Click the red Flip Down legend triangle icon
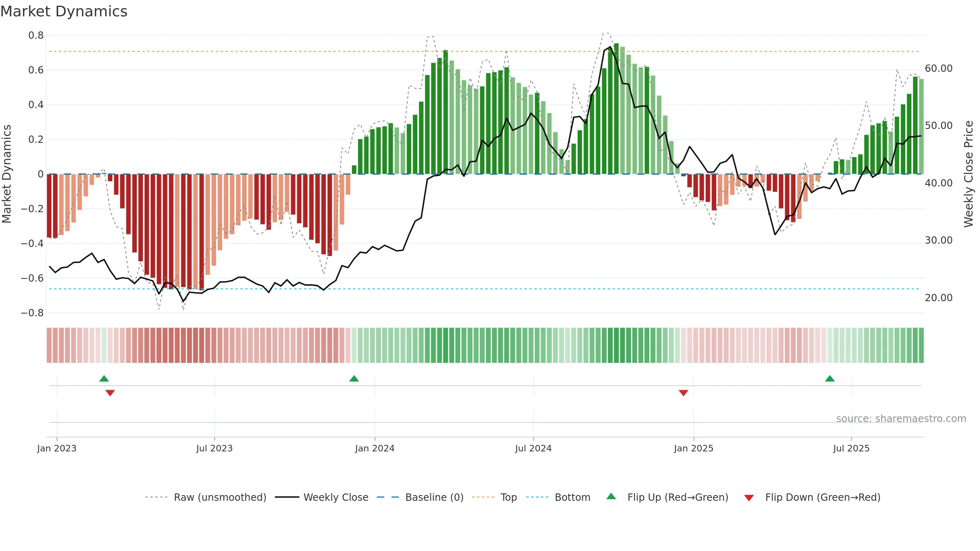The width and height of the screenshot is (980, 551). (x=749, y=498)
